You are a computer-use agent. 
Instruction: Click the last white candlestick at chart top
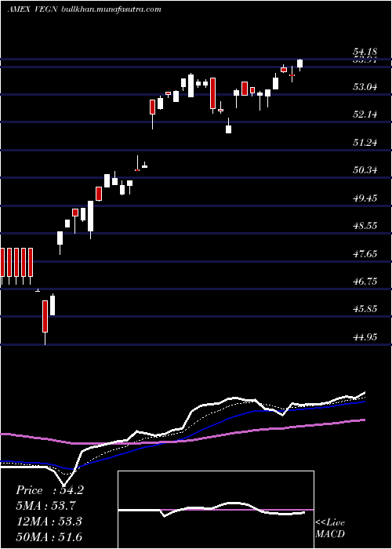coord(300,64)
